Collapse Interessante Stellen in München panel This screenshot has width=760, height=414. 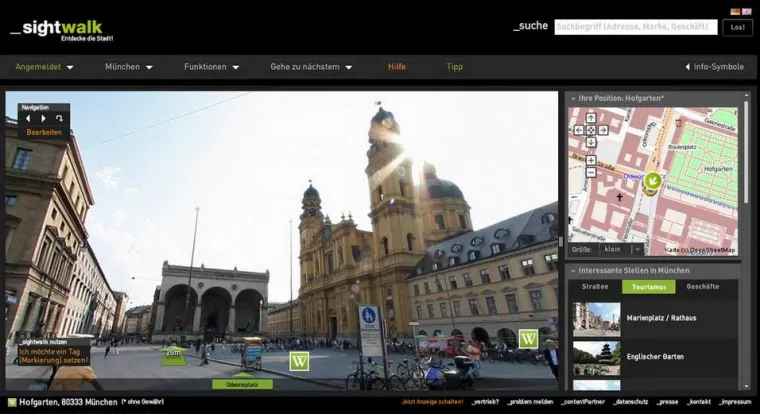[572, 271]
